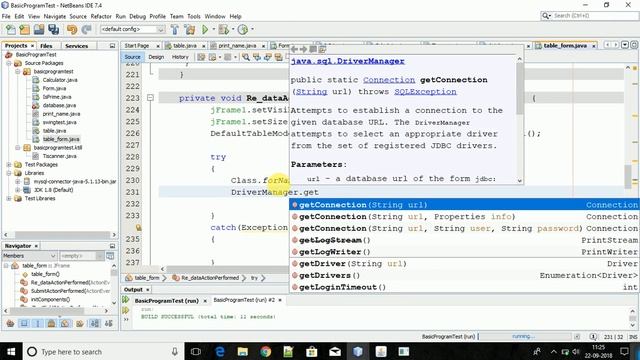
Task: Click the Find Selection magnifier editor icon
Action: 246,57
